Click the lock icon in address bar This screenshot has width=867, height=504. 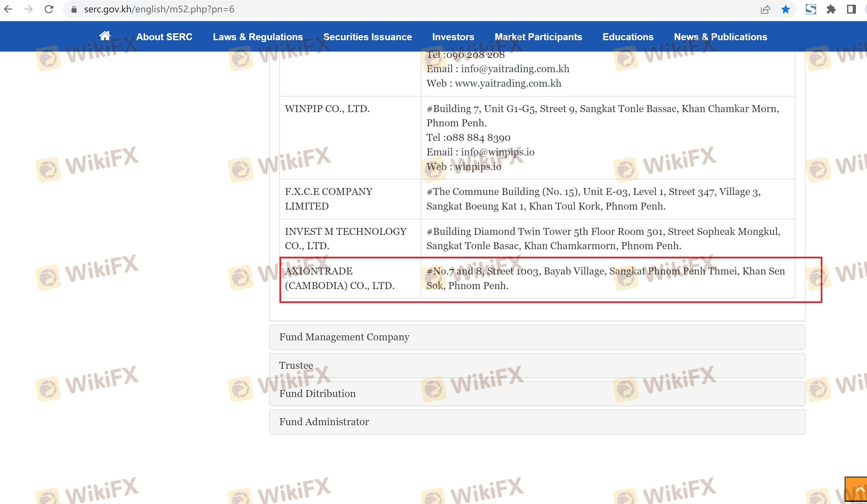point(74,9)
